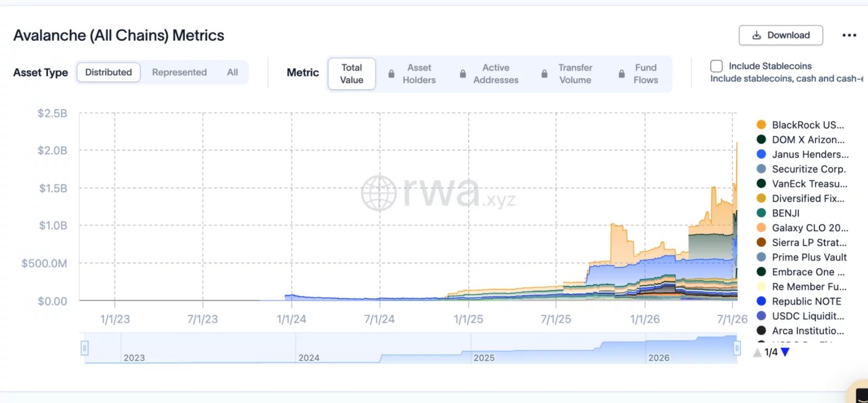868x403 pixels.
Task: Open the three-dot more options menu
Action: coord(849,35)
